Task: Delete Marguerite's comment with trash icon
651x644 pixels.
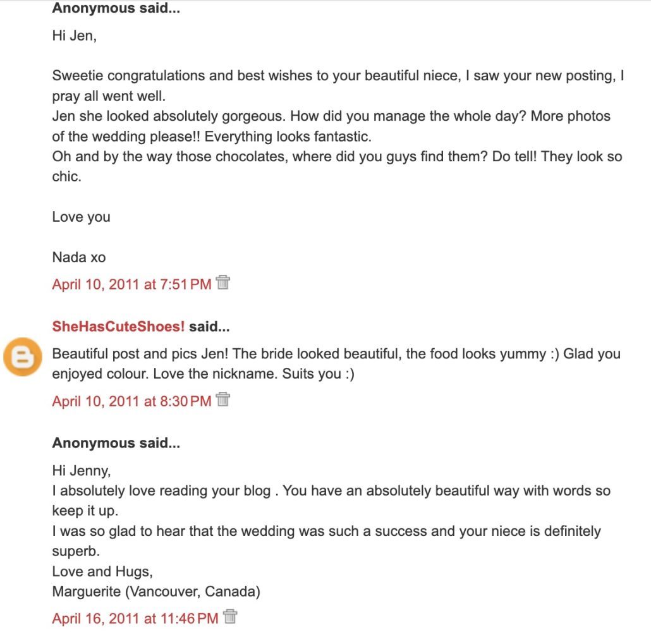Action: (x=230, y=617)
